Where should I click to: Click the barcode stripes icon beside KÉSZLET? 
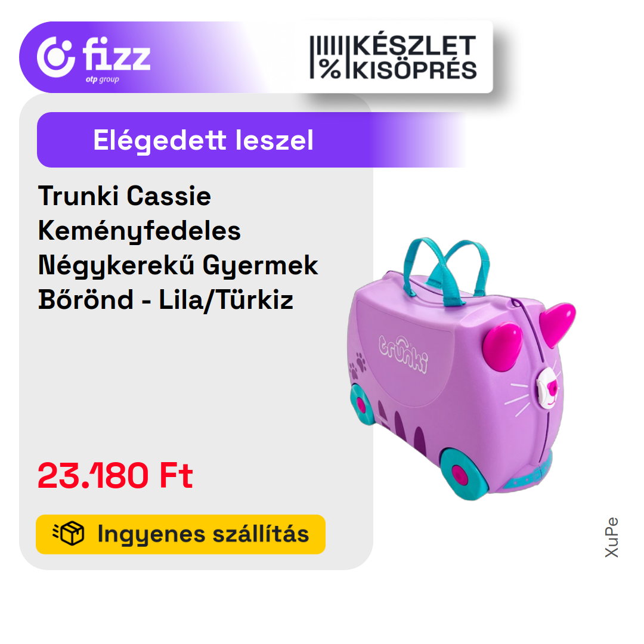(326, 45)
